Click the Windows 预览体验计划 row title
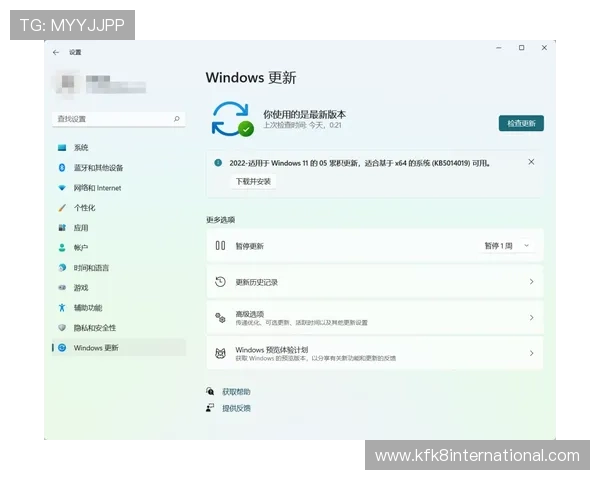This screenshot has height=480, width=600. coord(272,349)
